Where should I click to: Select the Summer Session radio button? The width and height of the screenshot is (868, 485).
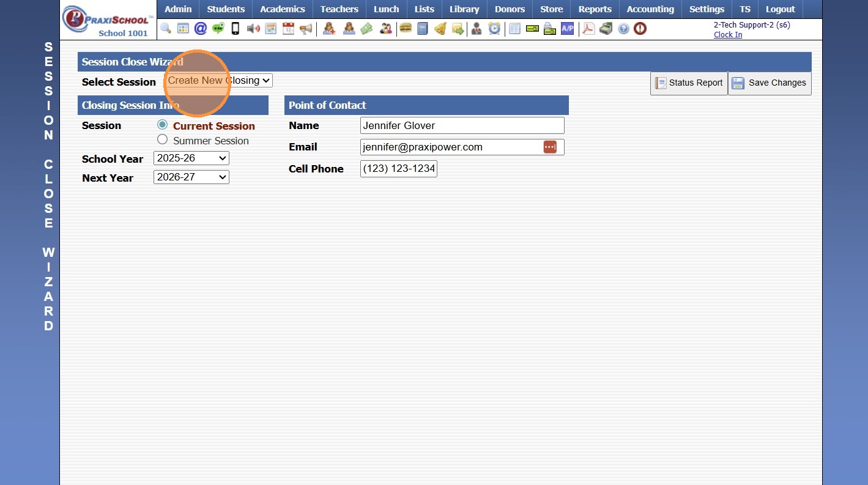pyautogui.click(x=162, y=139)
